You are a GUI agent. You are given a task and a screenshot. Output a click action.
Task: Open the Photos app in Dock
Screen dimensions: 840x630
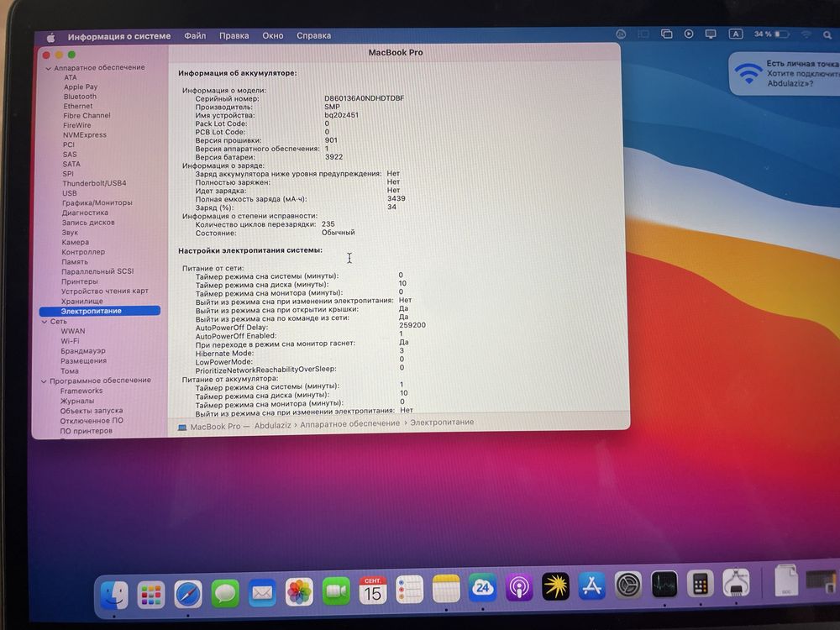point(299,592)
